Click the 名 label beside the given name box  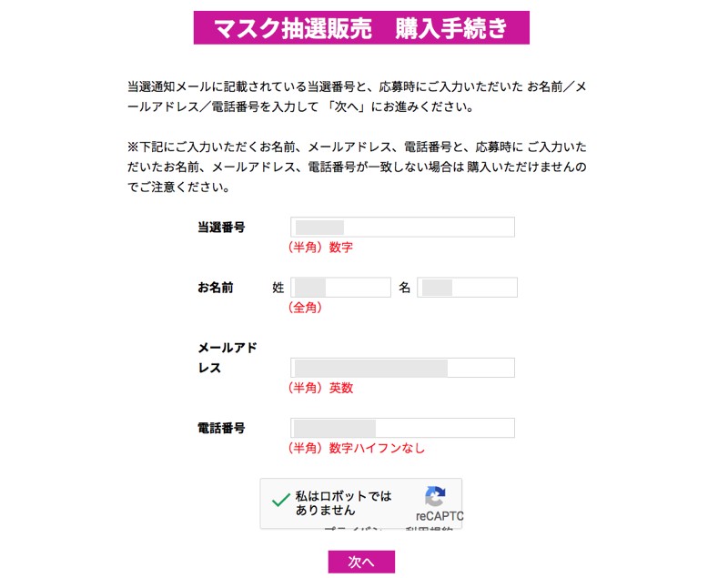coord(405,288)
